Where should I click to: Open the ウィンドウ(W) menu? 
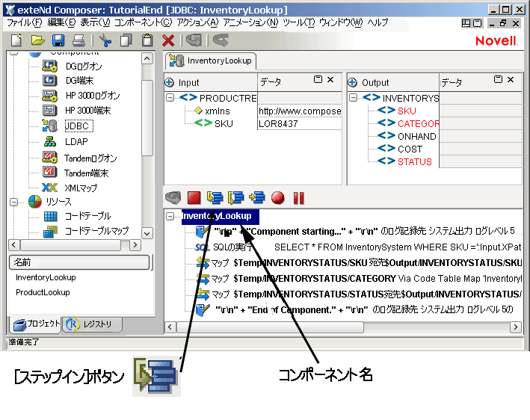[341, 22]
